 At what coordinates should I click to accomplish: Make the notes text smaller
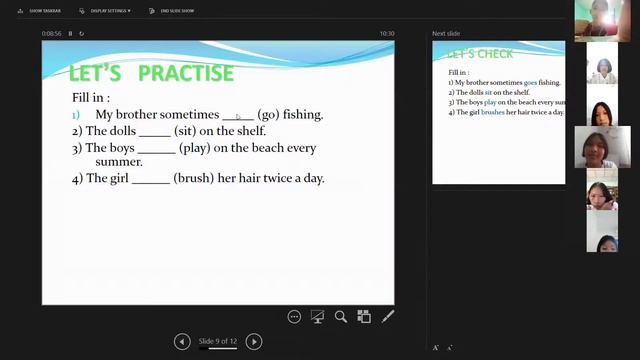tap(450, 348)
